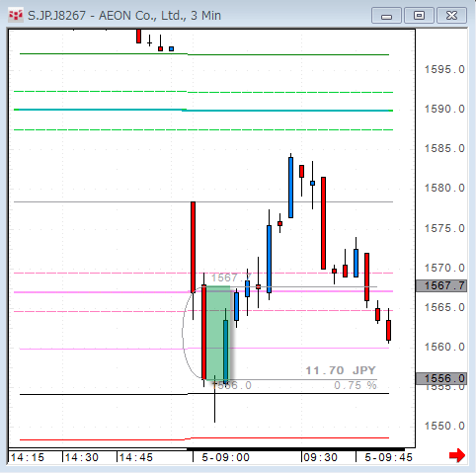The height and width of the screenshot is (473, 476).
Task: Click the 1567.7 label above the measurement box
Action: [x=231, y=277]
